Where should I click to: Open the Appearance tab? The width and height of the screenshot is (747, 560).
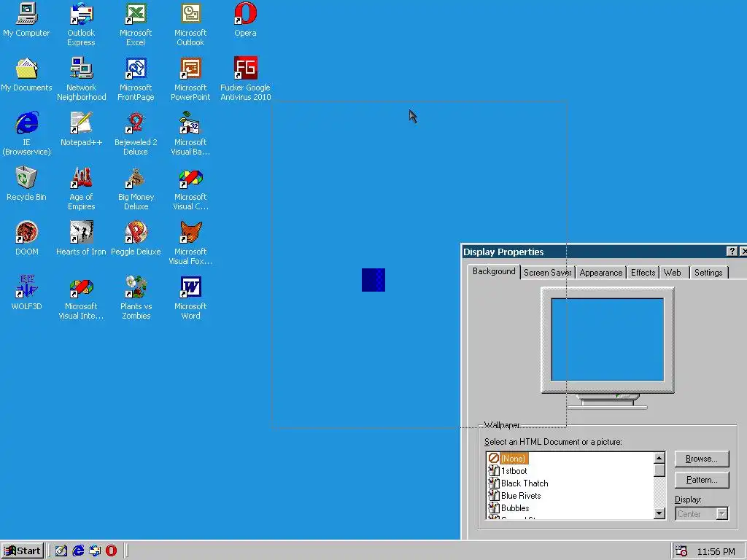601,273
